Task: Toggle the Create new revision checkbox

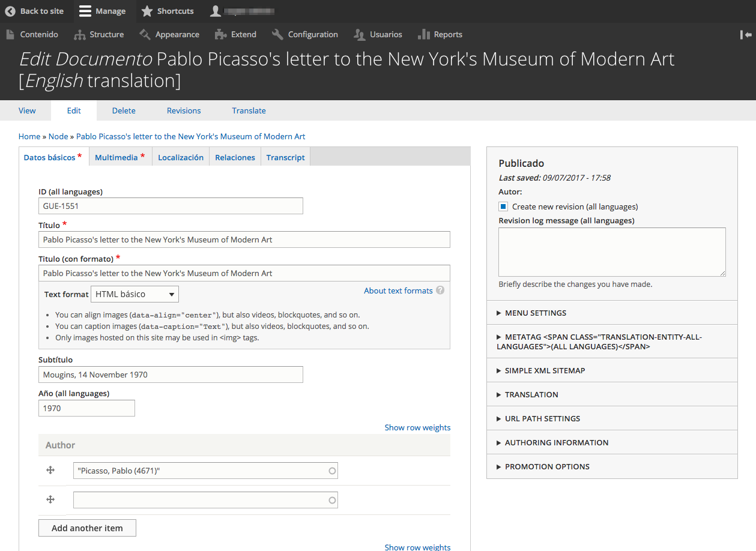Action: [503, 206]
